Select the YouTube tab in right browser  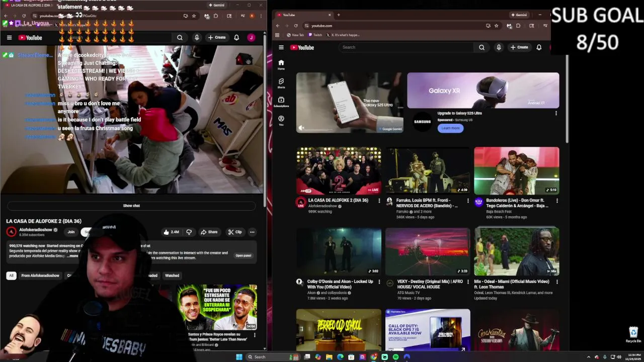coord(303,15)
